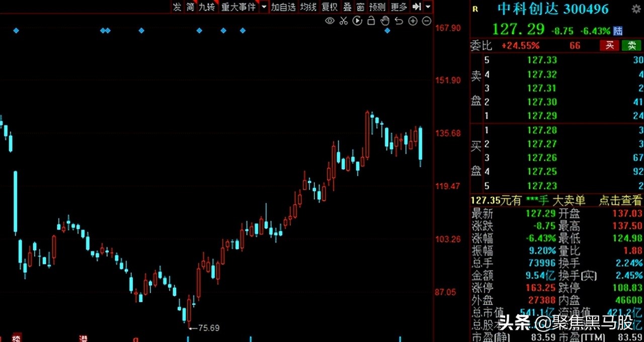Collapse side panel with arrow-to-bar icon
This screenshot has height=342, width=644.
pos(416,7)
